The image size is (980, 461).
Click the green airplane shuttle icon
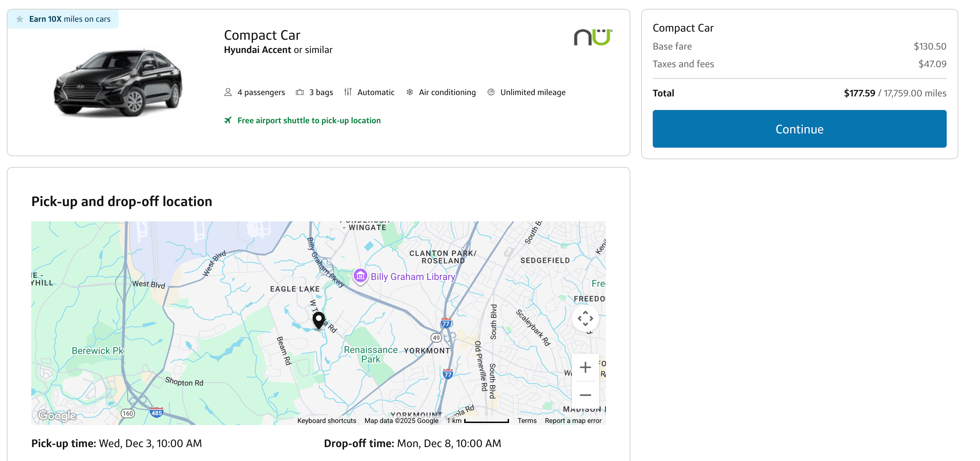click(x=228, y=120)
